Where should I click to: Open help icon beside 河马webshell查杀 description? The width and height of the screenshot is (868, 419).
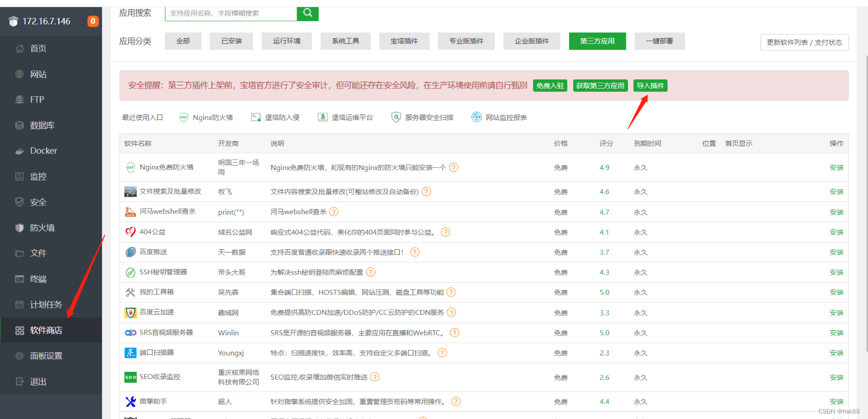[x=334, y=212]
